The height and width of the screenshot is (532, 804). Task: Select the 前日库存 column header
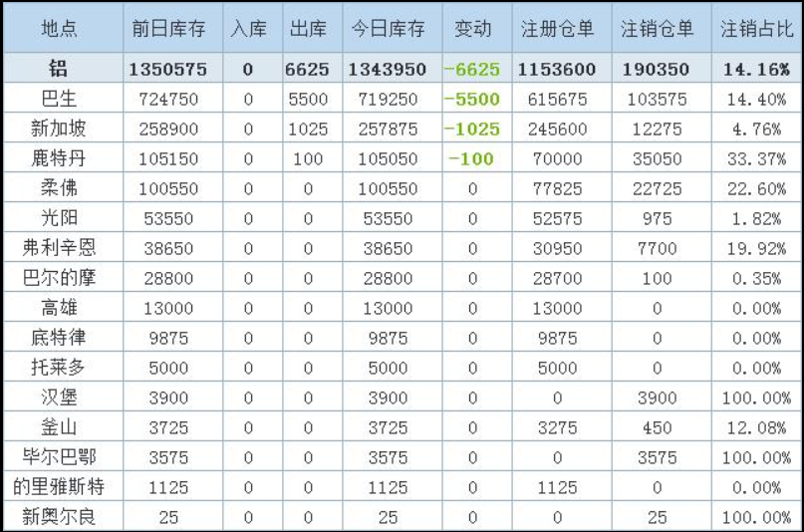(168, 29)
